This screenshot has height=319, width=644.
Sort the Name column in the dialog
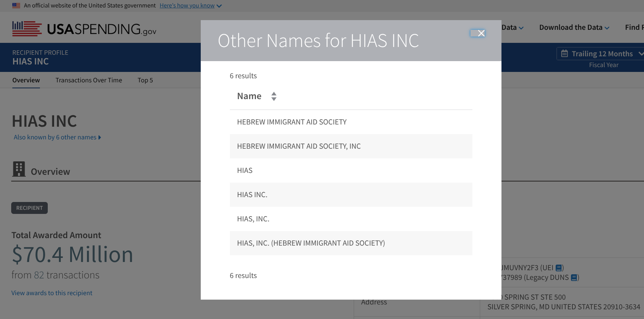[x=274, y=97]
